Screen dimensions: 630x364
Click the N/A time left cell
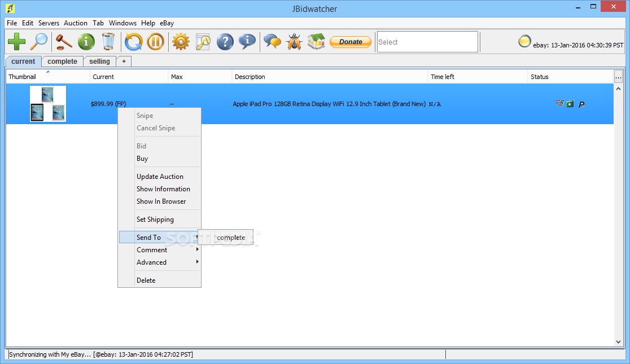coord(435,104)
